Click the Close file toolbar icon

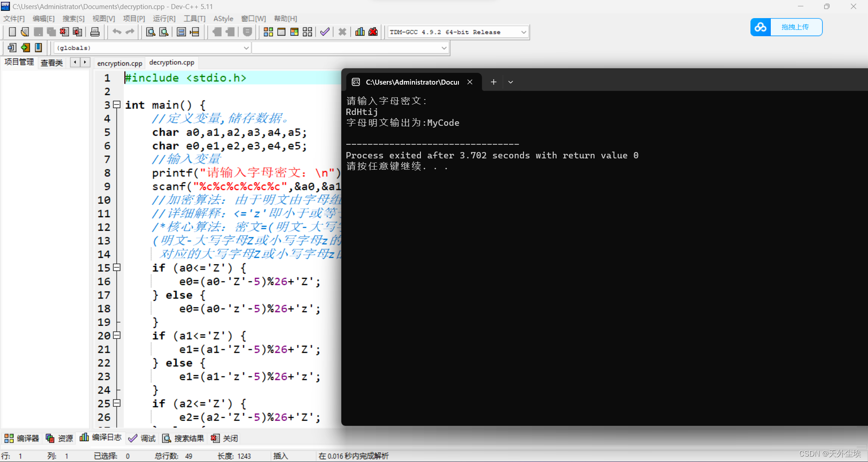click(x=64, y=32)
